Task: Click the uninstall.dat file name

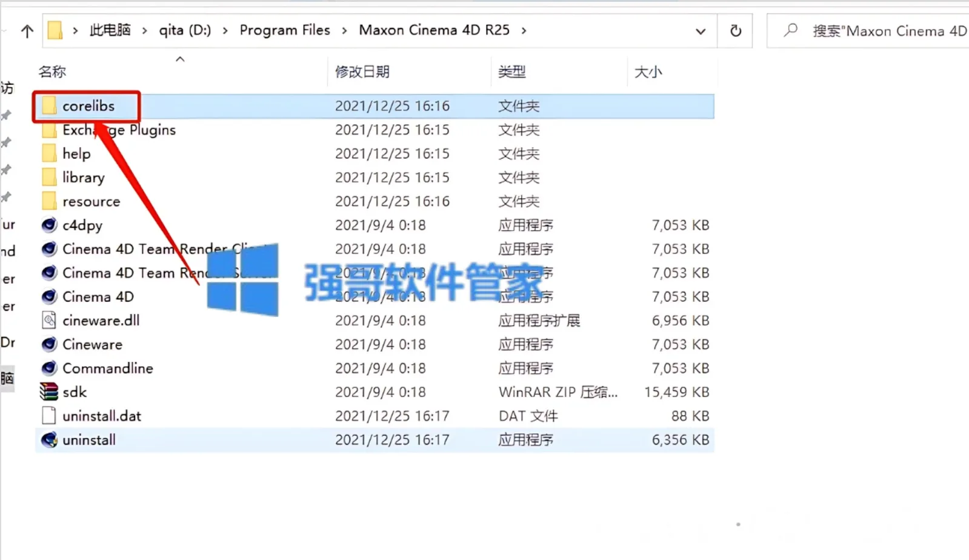Action: click(102, 416)
